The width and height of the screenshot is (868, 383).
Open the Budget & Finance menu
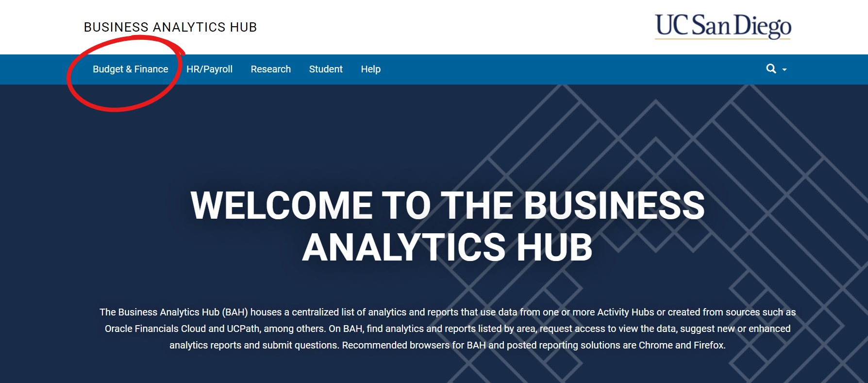click(x=130, y=70)
